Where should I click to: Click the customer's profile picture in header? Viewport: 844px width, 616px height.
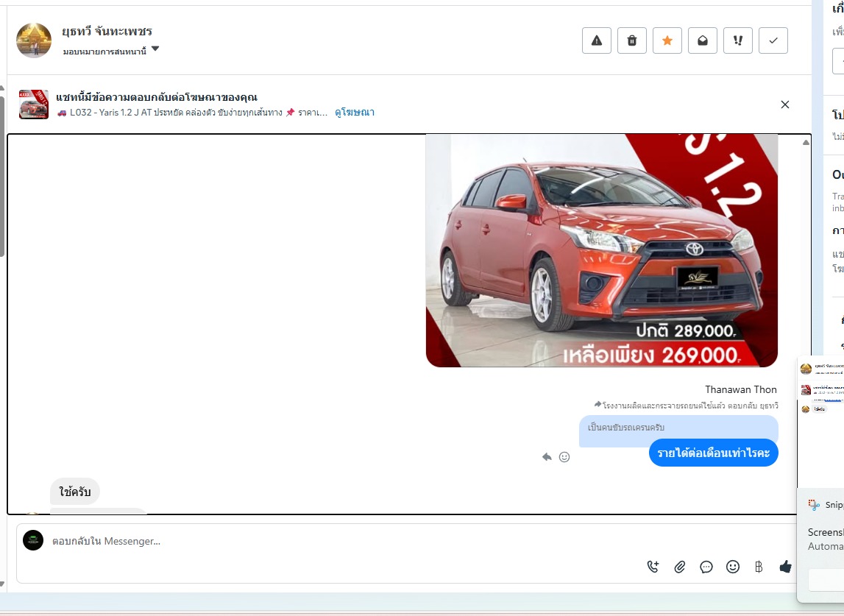34,40
